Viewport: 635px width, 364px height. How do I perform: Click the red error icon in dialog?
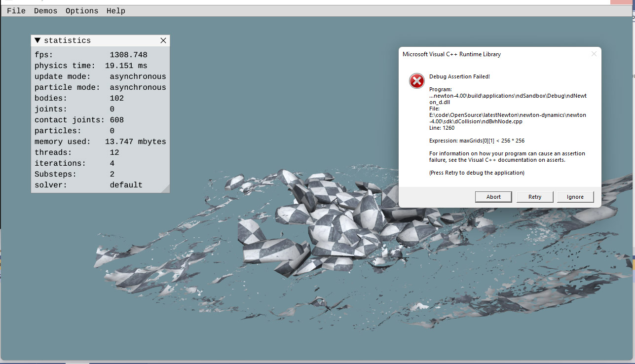pos(417,80)
